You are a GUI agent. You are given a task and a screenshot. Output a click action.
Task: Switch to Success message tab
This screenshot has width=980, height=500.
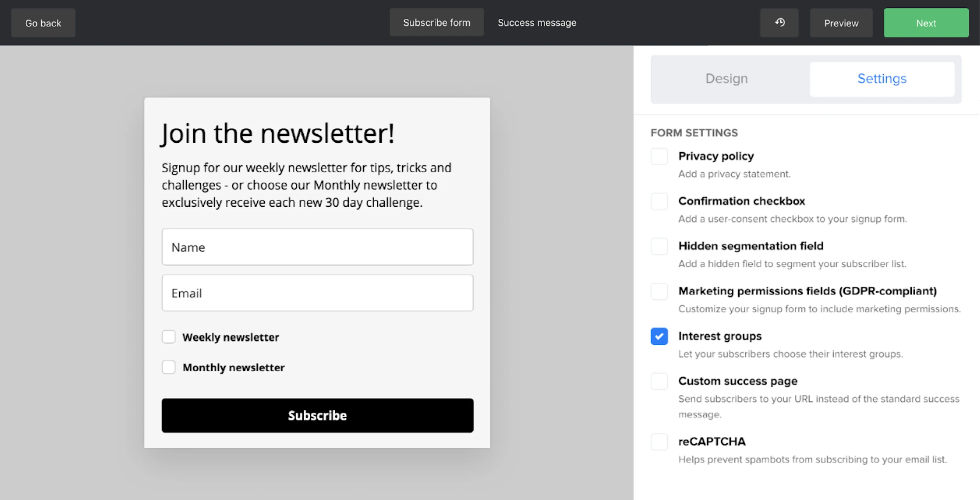537,23
